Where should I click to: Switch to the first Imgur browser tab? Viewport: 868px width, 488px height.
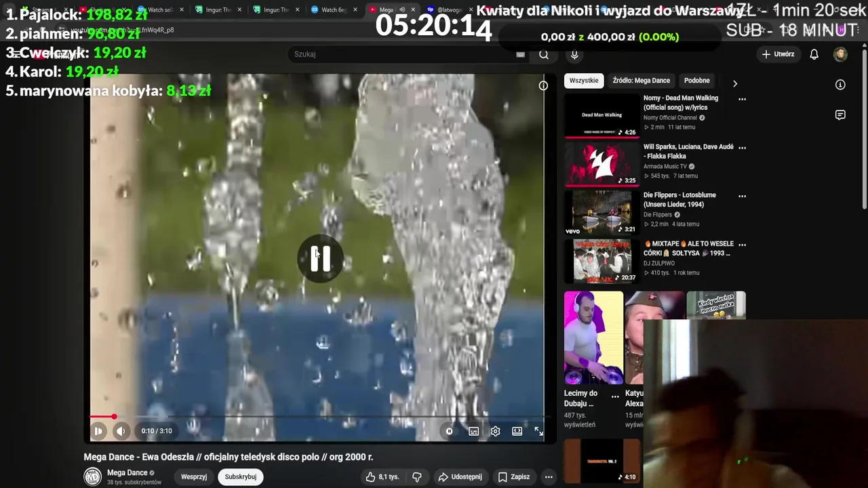point(218,10)
